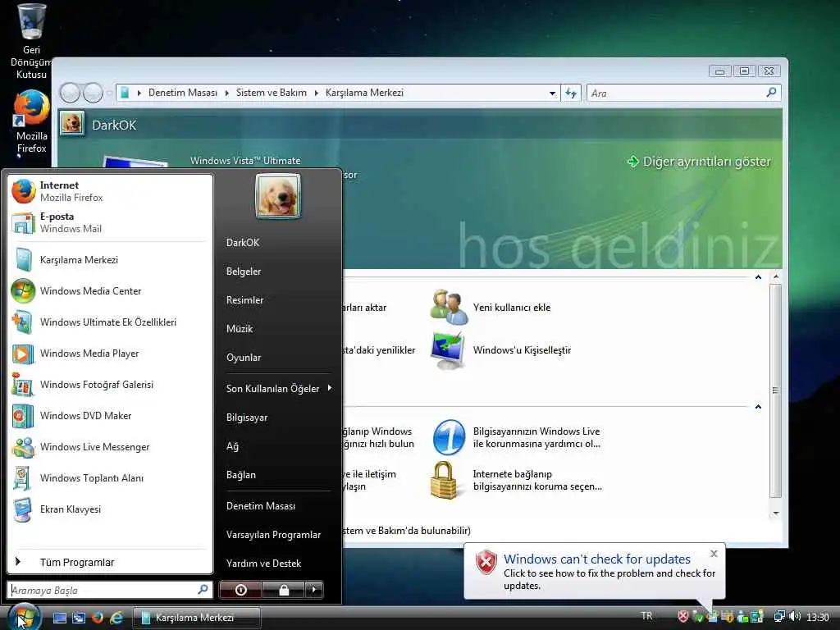Viewport: 840px width, 630px height.
Task: Click the Windows can't check for updates balloon
Action: pyautogui.click(x=594, y=571)
